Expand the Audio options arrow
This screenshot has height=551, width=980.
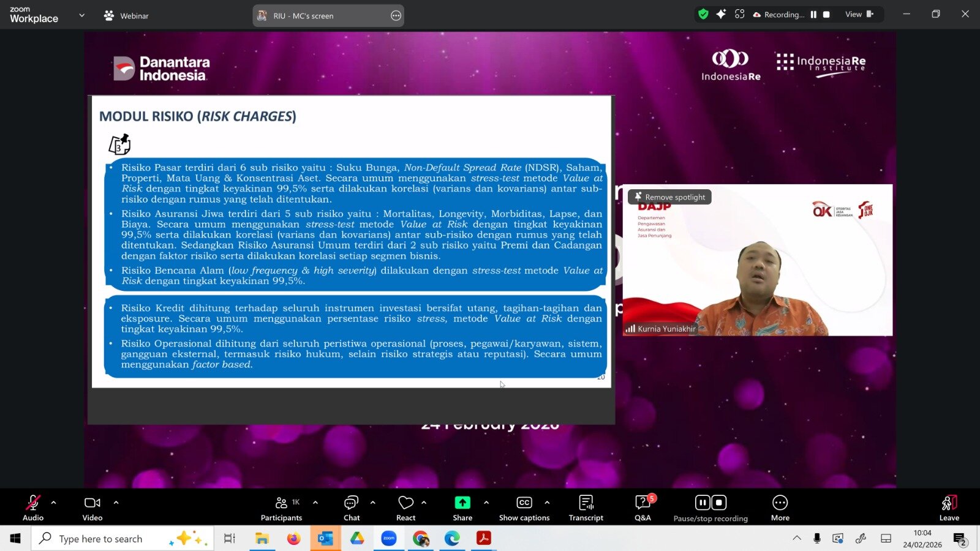(54, 503)
